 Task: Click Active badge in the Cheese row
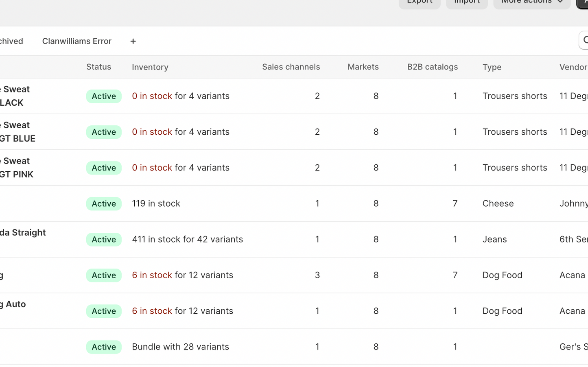[104, 203]
